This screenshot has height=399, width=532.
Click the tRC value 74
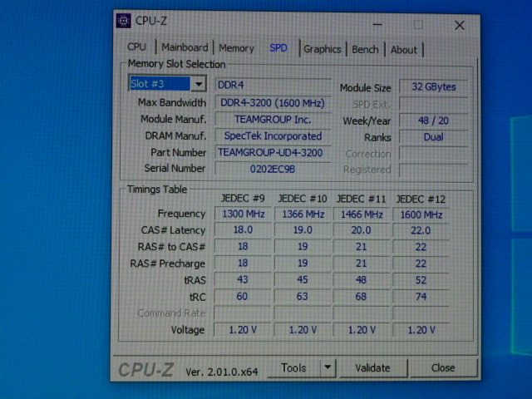(x=421, y=297)
